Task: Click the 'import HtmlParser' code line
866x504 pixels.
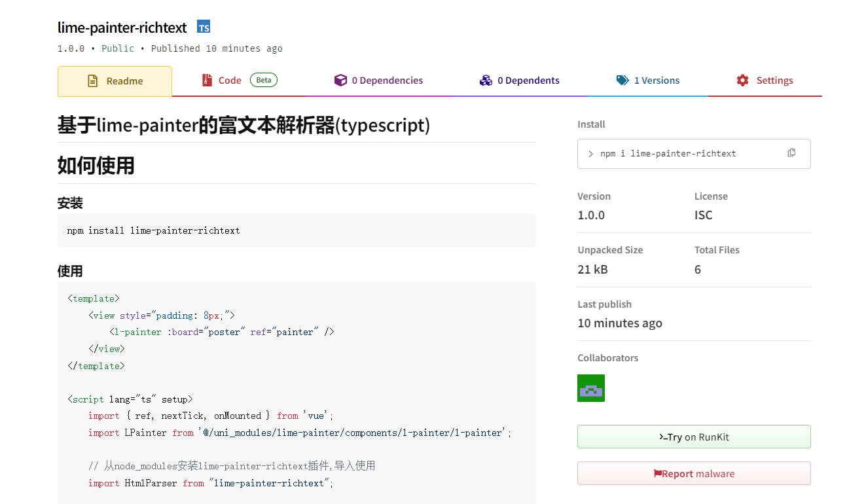Action: coord(211,483)
